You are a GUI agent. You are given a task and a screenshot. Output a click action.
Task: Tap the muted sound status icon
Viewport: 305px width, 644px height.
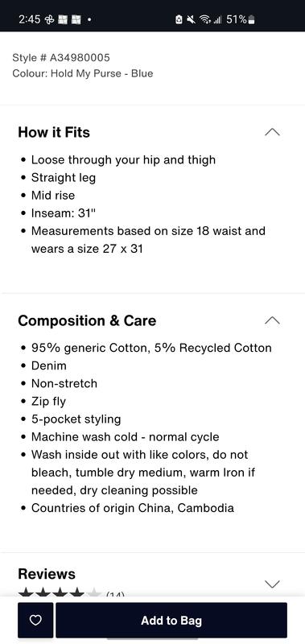coord(191,19)
